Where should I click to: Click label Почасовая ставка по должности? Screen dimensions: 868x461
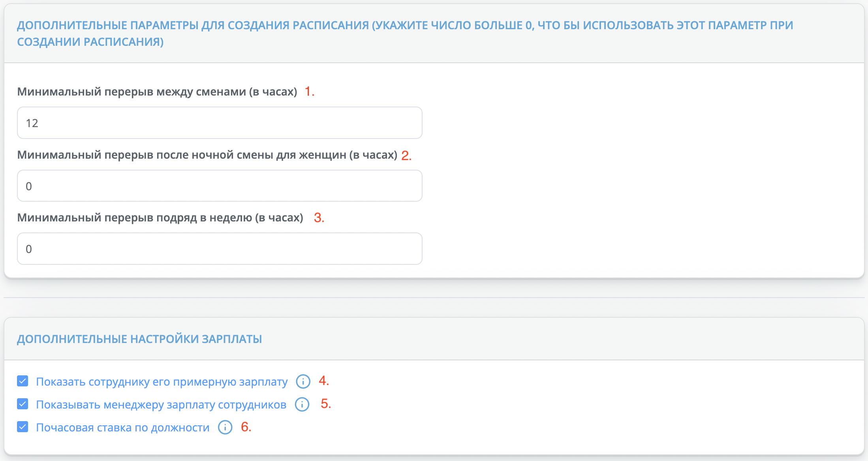[x=123, y=428]
